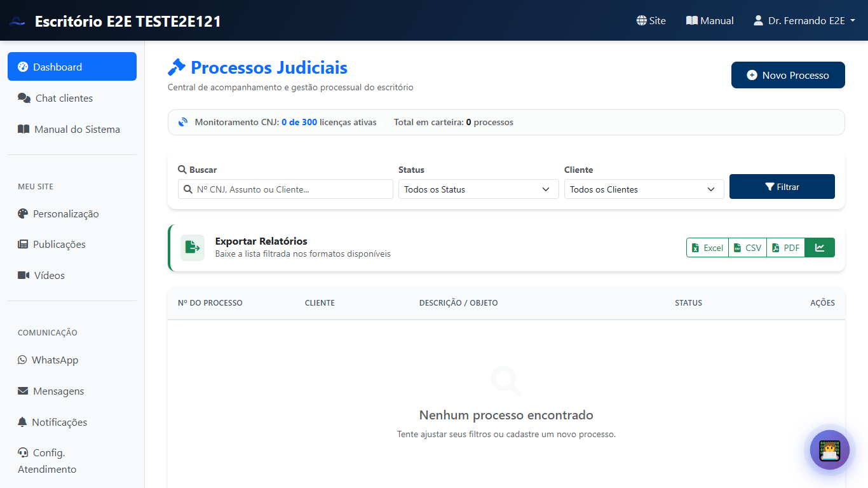Click the funnel icon in Filtrar
Image resolution: width=868 pixels, height=488 pixels.
coord(770,187)
